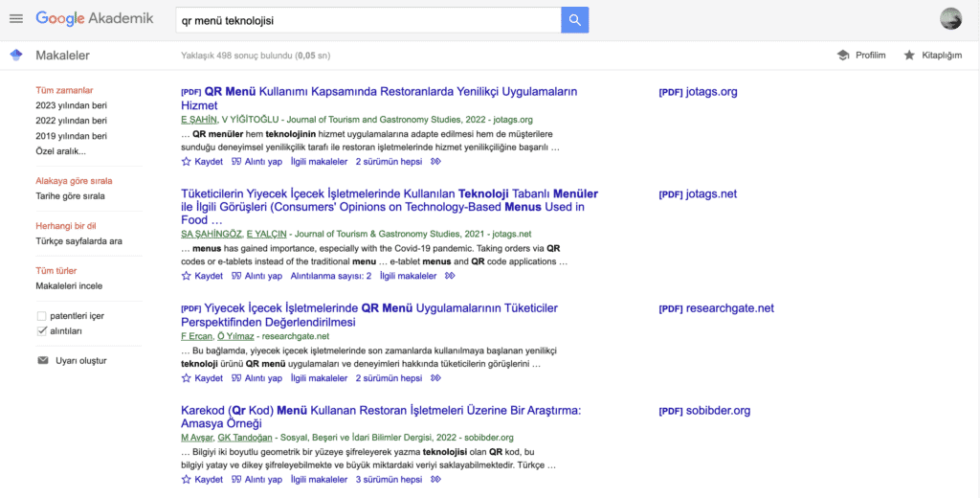Open Özel aralık custom range
Image resolution: width=980 pixels, height=498 pixels.
tap(60, 150)
